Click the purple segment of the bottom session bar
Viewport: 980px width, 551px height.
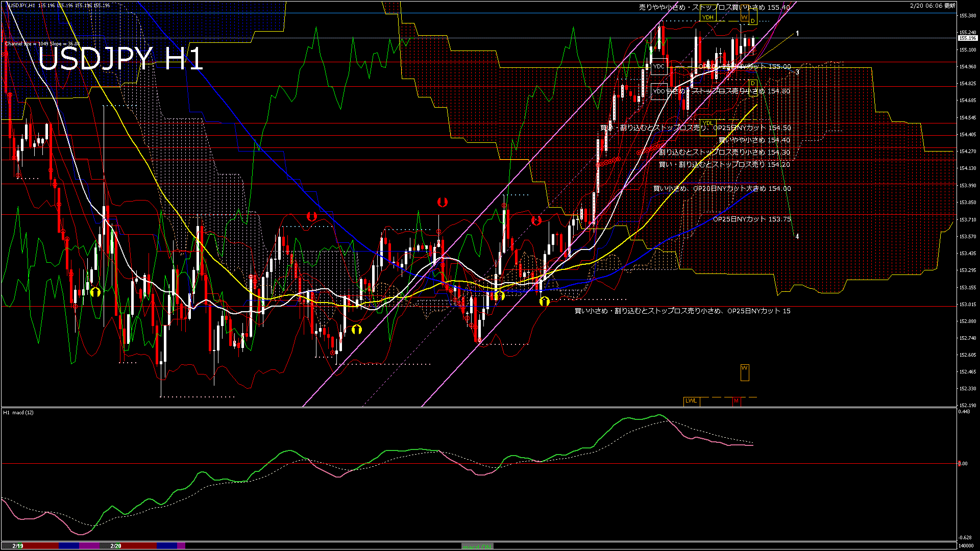pos(89,545)
